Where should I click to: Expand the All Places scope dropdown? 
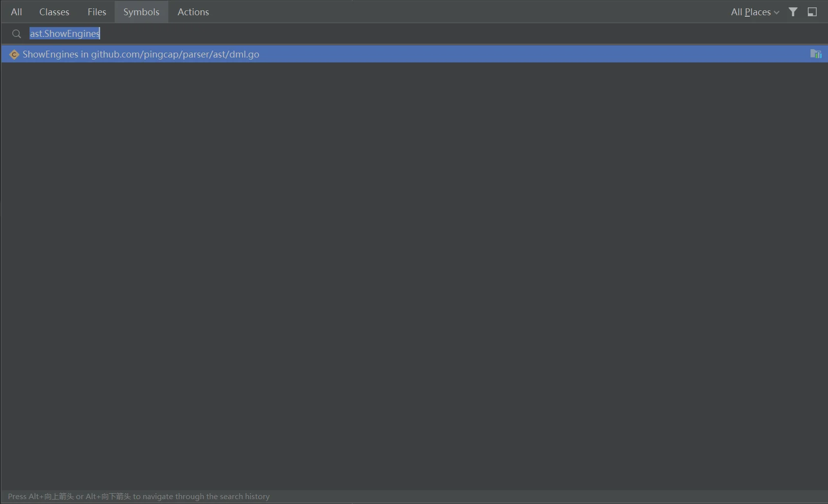coord(754,11)
